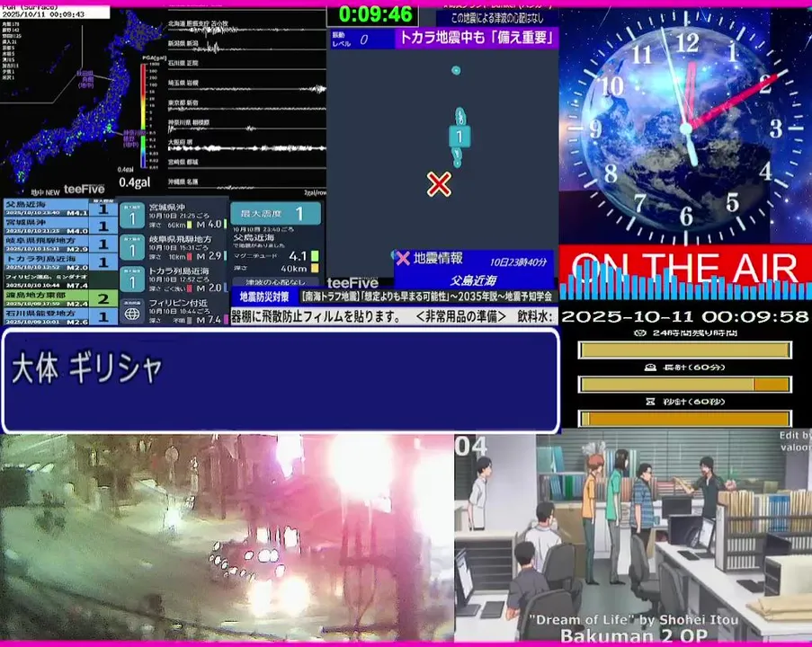The height and width of the screenshot is (647, 812).
Task: Click the 2025-10-11 00:09:58 digital timestamp
Action: tap(685, 316)
